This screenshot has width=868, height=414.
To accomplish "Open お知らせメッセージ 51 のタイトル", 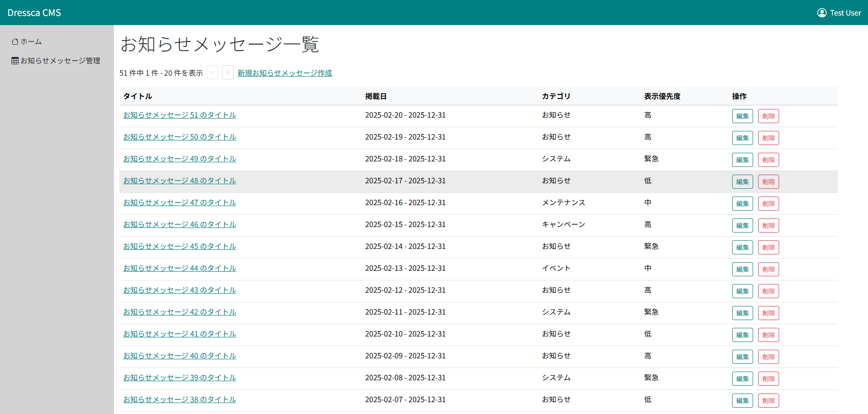I will coord(180,115).
